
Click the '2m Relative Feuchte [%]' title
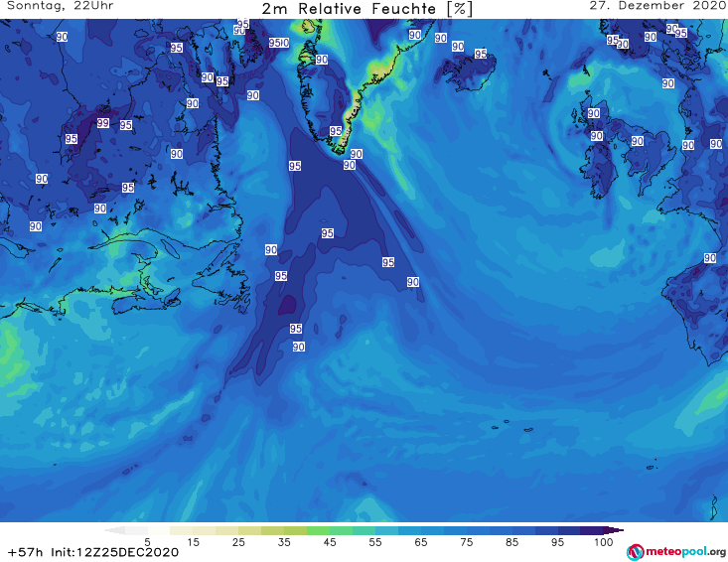point(366,9)
